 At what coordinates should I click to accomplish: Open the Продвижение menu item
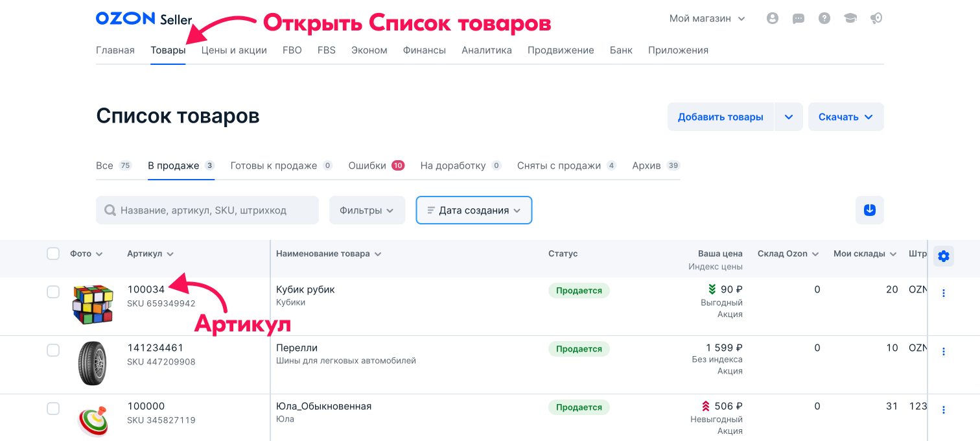pos(561,50)
